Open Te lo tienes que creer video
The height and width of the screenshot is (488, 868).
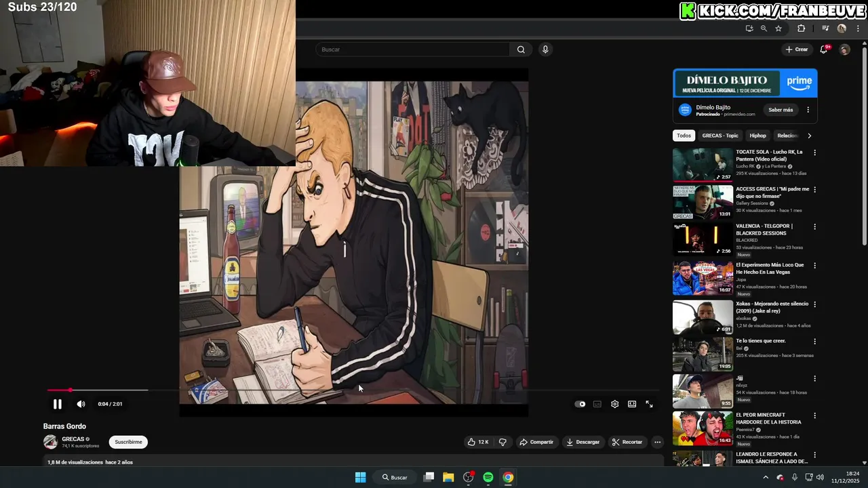point(703,354)
